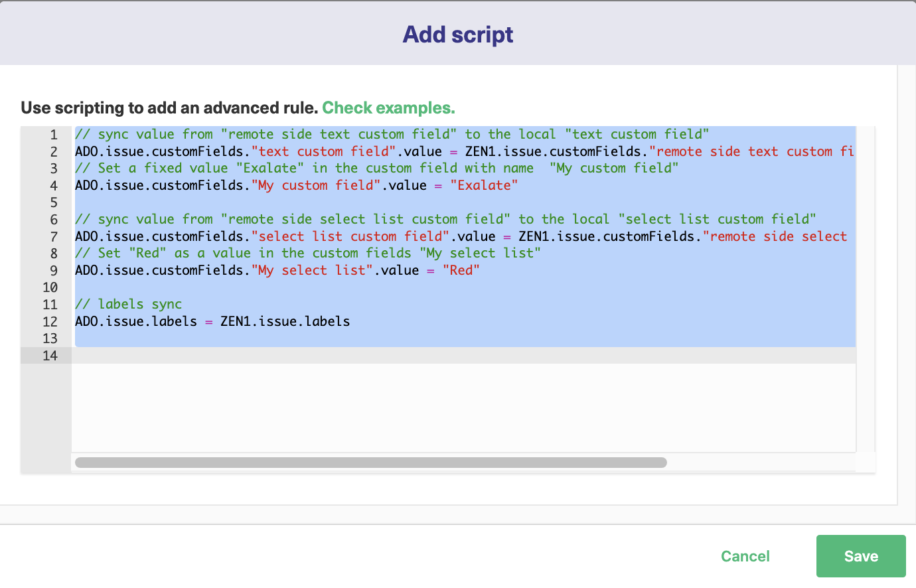
Task: Click line number 8 in the gutter
Action: pyautogui.click(x=54, y=254)
